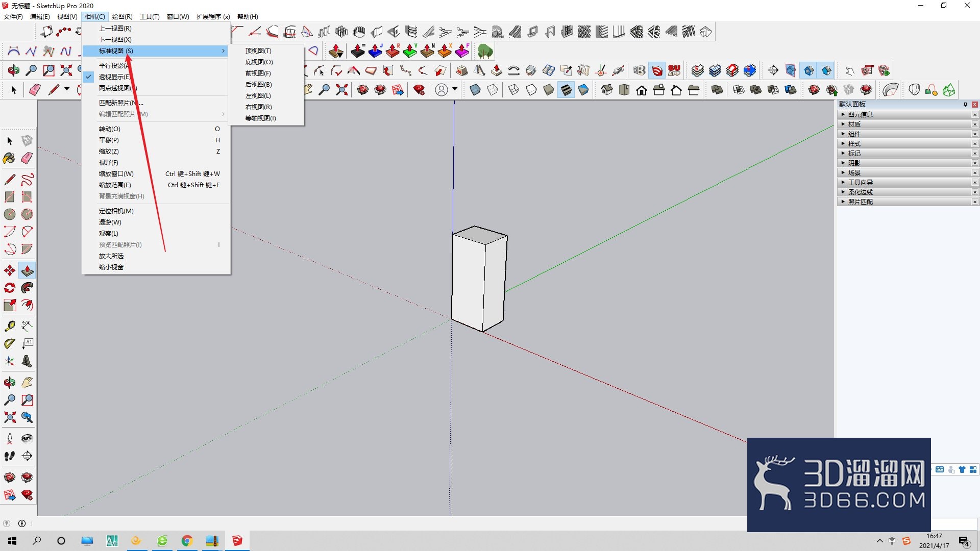This screenshot has height=551, width=980.
Task: Click the standard Home house view icon
Action: point(642,90)
